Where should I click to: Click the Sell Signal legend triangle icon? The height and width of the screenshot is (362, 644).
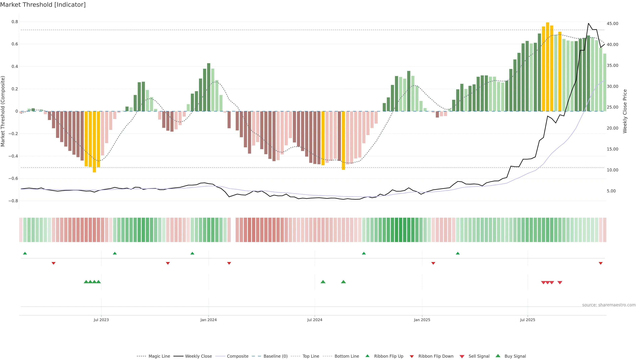click(x=462, y=356)
